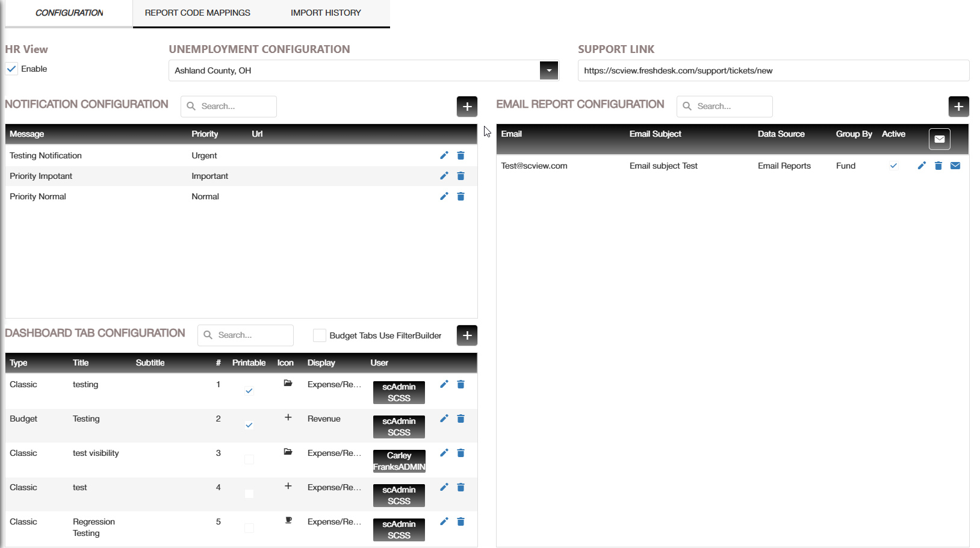This screenshot has height=548, width=980.
Task: Delete the Priority Impotant notification
Action: 461,176
